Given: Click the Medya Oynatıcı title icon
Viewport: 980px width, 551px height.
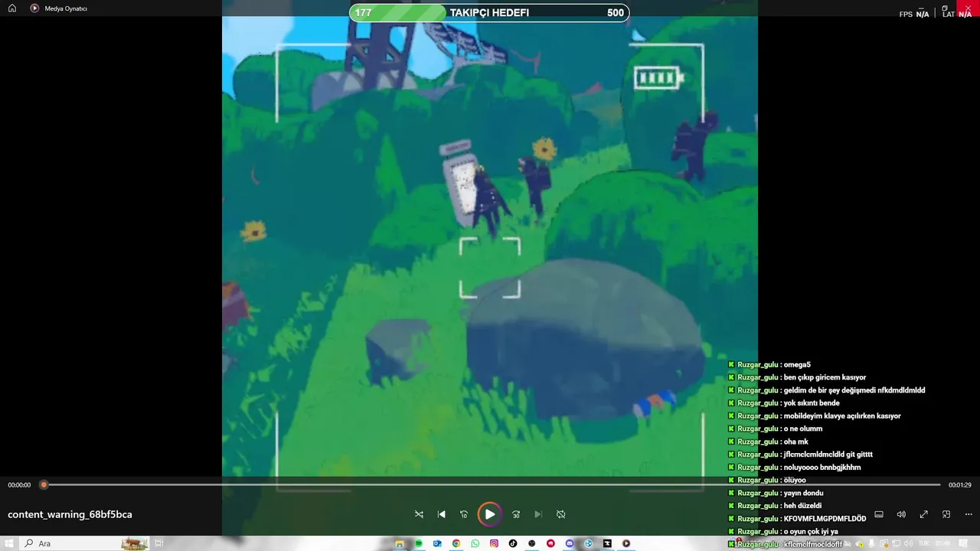Looking at the screenshot, I should (34, 8).
